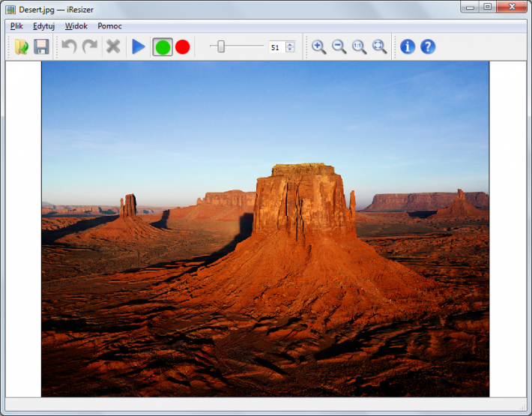
Task: Click the iResizer title bar app icon
Action: click(10, 10)
